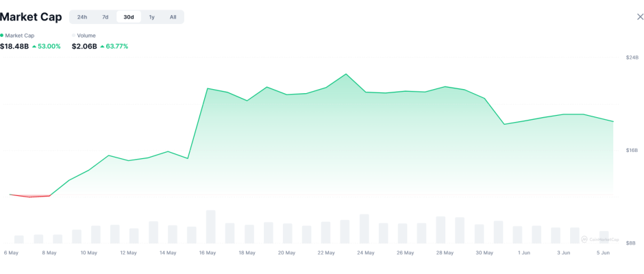Show the All time range
The width and height of the screenshot is (644, 274).
tap(173, 17)
